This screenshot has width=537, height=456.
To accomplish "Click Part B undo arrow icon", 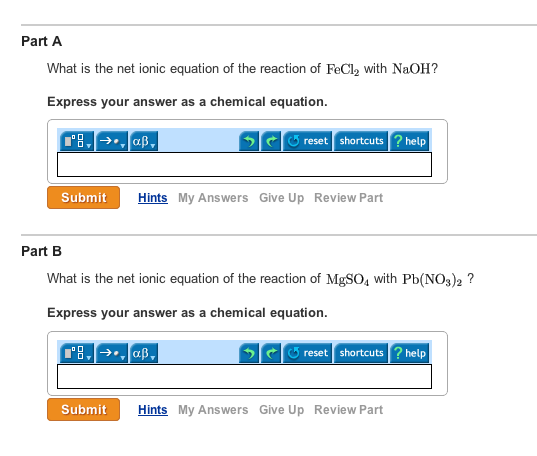I will [x=249, y=353].
